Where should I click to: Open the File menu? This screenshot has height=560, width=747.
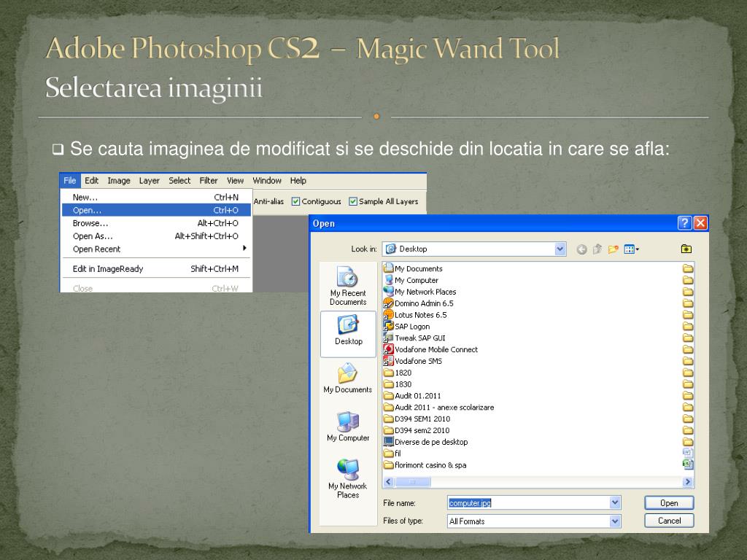coord(70,181)
